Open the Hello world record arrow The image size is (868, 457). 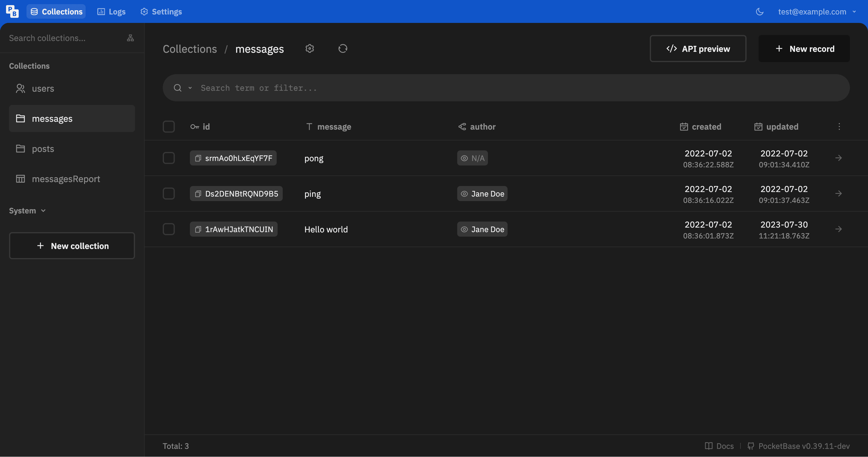pyautogui.click(x=839, y=229)
